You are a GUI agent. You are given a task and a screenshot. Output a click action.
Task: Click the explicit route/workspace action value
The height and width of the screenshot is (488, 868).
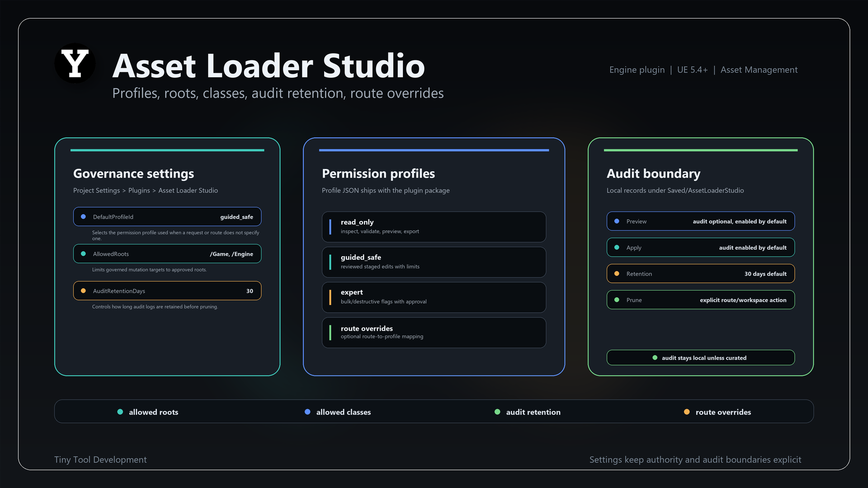click(743, 300)
